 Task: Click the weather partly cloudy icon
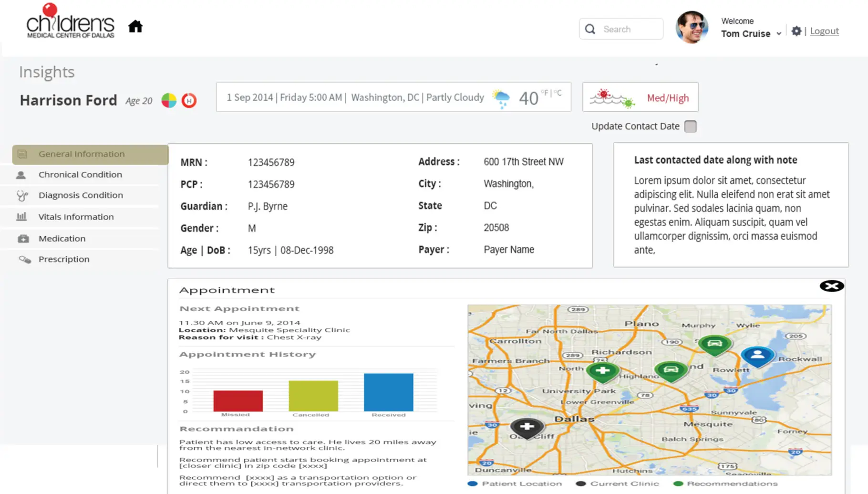pyautogui.click(x=501, y=98)
